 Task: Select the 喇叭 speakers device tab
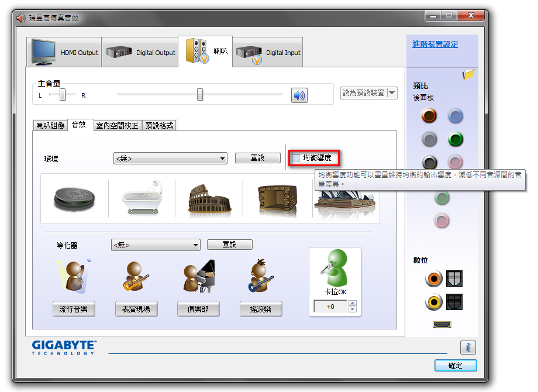[205, 51]
